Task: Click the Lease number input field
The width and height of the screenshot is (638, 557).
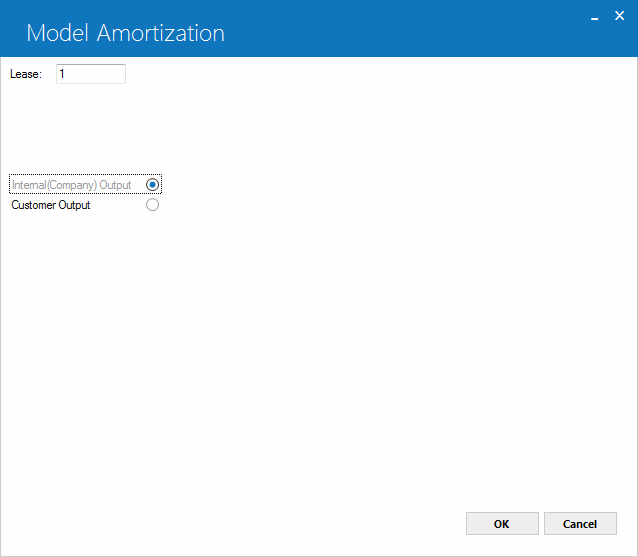Action: (91, 74)
